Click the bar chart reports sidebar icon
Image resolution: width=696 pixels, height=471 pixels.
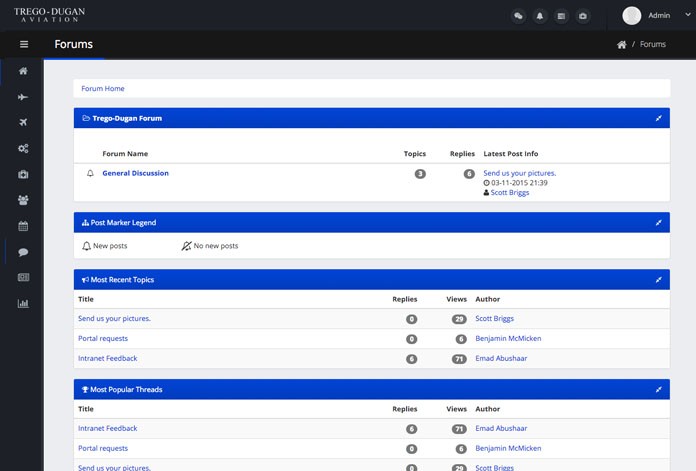pos(23,303)
